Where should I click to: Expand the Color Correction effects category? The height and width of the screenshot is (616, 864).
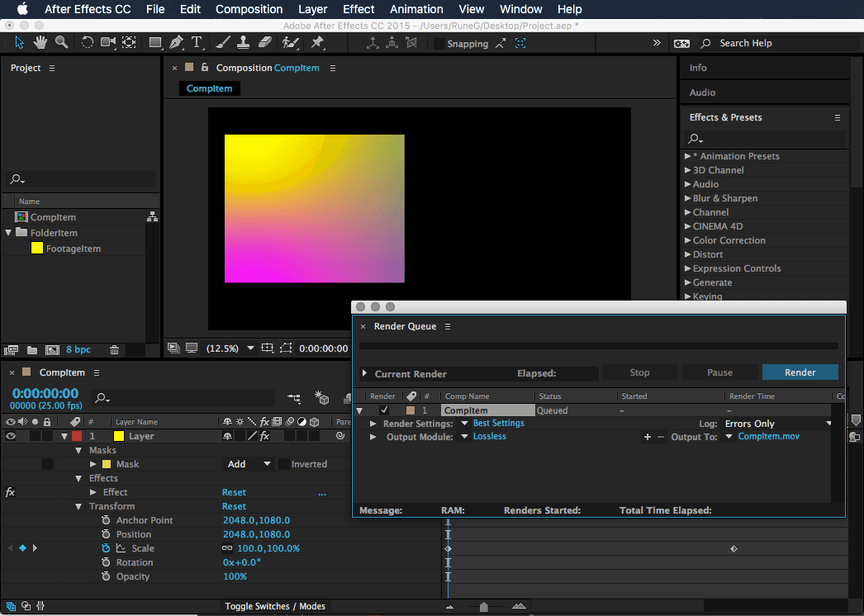tap(688, 240)
